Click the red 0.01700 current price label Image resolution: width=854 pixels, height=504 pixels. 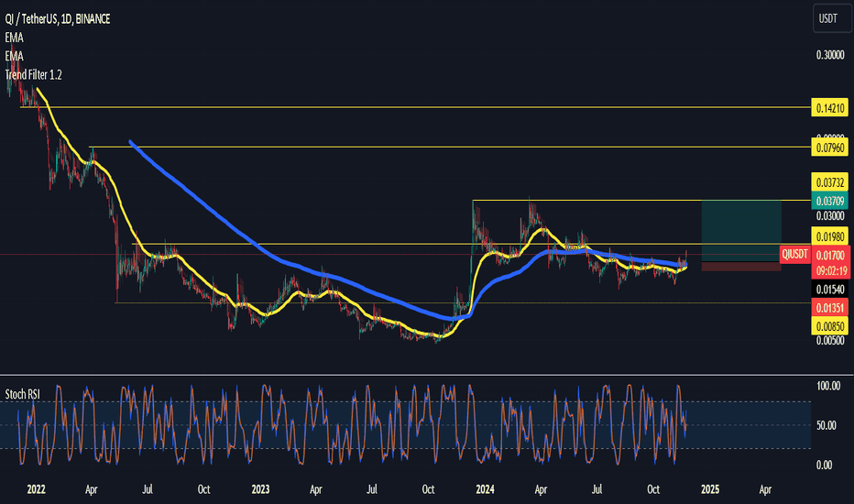coord(830,255)
